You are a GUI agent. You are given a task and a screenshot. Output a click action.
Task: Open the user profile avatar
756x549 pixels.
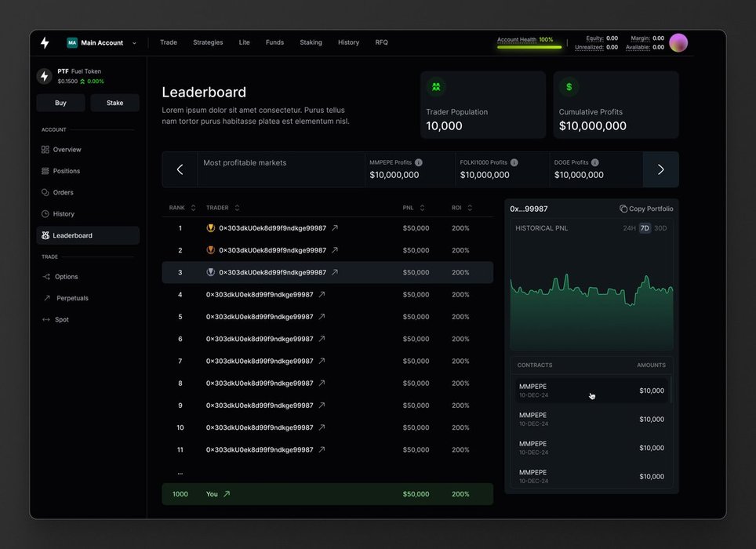pyautogui.click(x=678, y=43)
